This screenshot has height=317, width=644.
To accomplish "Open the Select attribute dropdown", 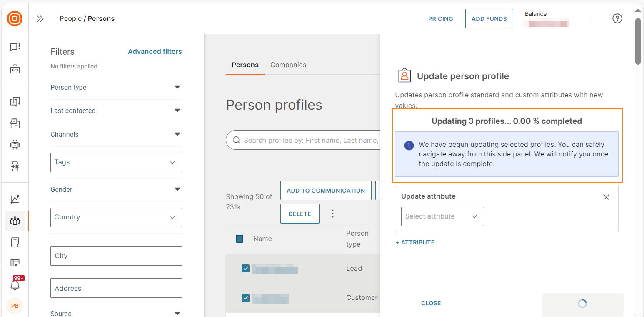I will click(x=442, y=216).
